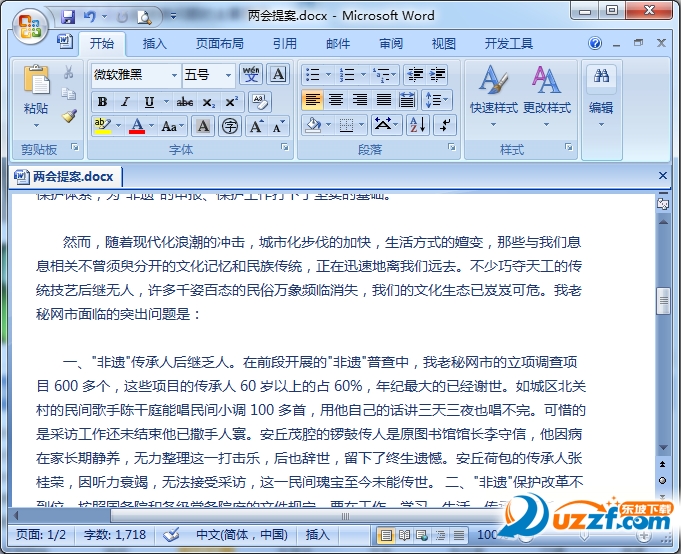Open the 插入 tab
This screenshot has width=681, height=554.
(154, 44)
